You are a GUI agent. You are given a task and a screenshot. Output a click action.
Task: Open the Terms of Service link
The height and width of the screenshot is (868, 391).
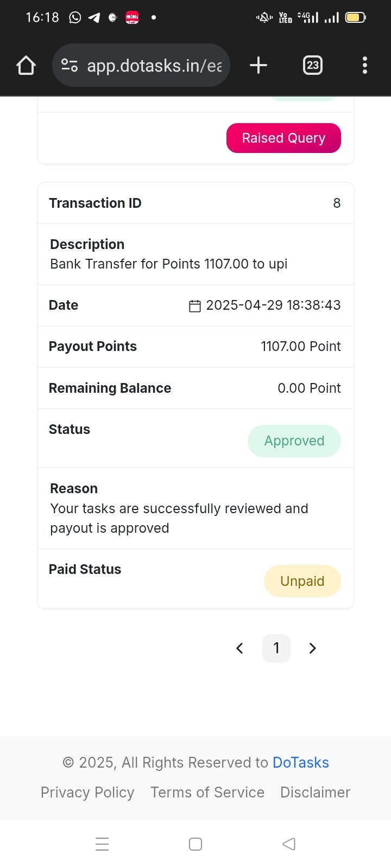coord(207,793)
